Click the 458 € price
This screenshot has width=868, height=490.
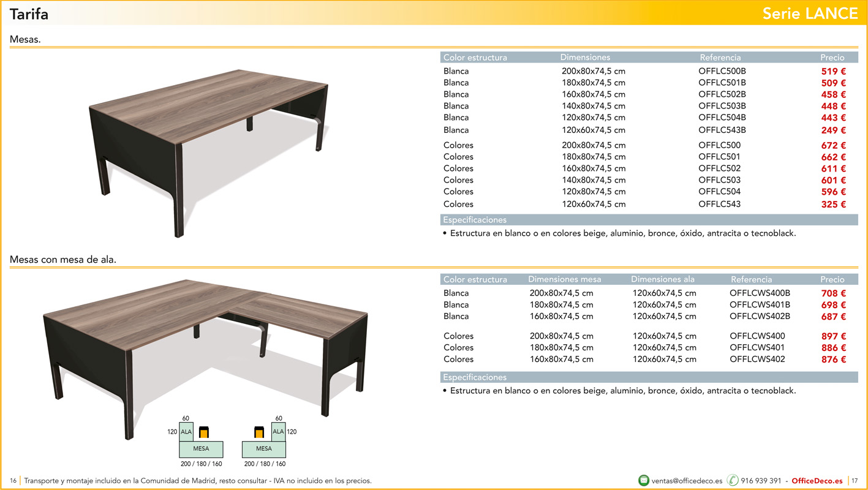pyautogui.click(x=834, y=94)
